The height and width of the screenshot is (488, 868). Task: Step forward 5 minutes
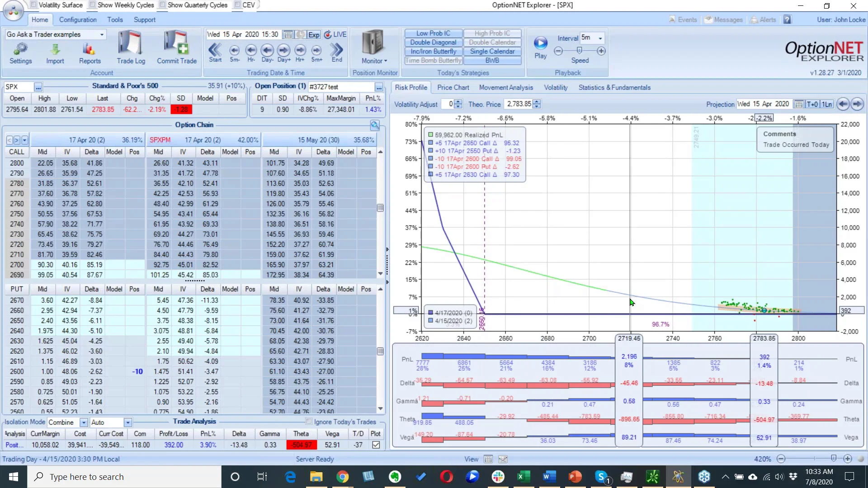tap(316, 52)
